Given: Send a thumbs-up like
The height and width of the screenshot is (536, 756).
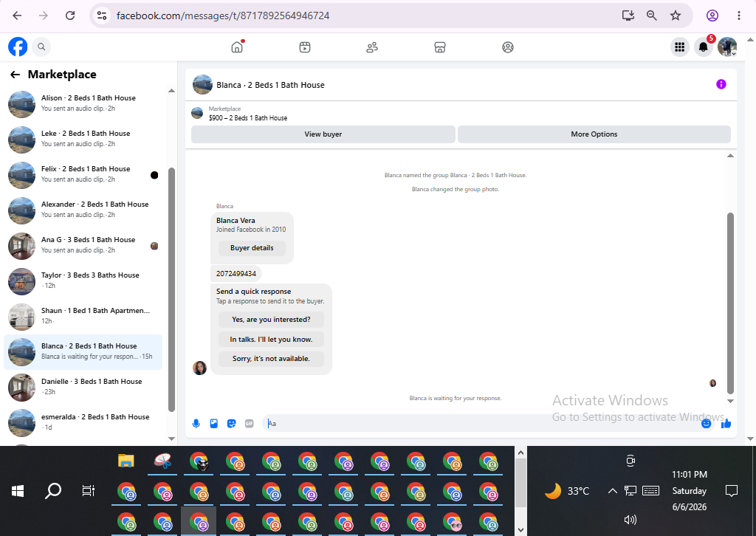Looking at the screenshot, I should (726, 423).
